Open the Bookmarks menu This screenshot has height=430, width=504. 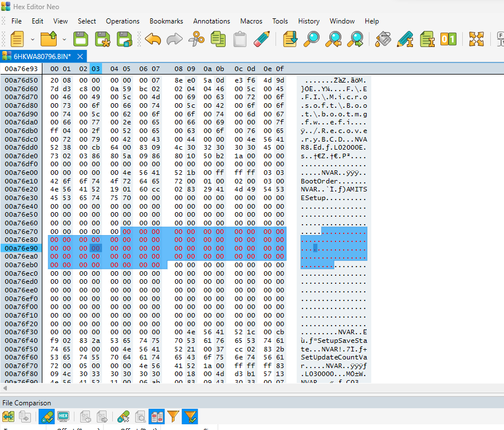click(x=166, y=21)
